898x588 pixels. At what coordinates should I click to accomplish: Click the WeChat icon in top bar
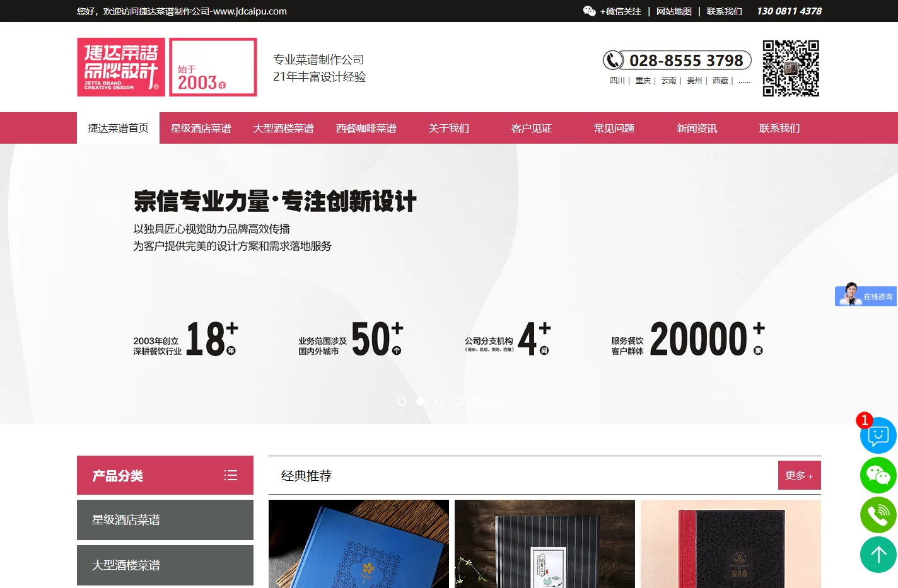pos(589,11)
